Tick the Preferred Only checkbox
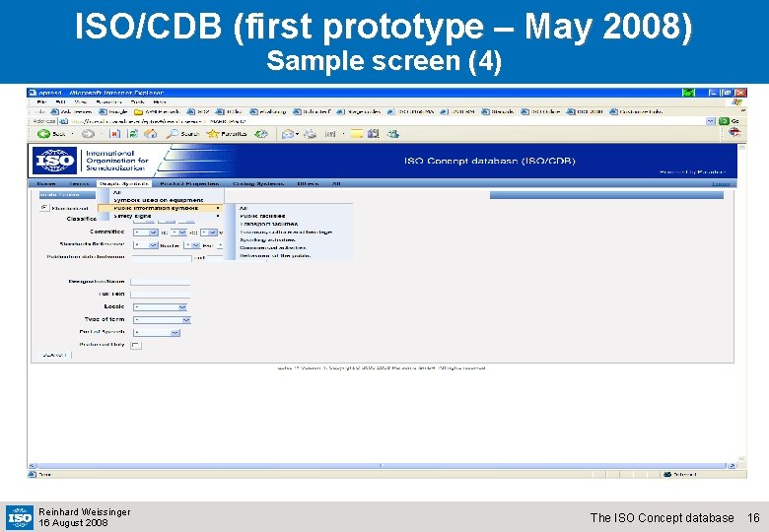The height and width of the screenshot is (532, 769). tap(136, 345)
